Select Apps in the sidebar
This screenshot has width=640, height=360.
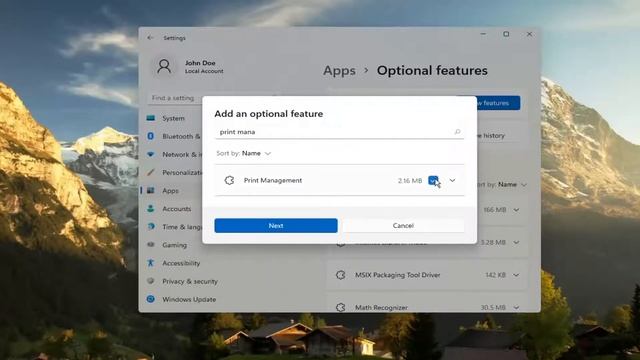pyautogui.click(x=171, y=191)
